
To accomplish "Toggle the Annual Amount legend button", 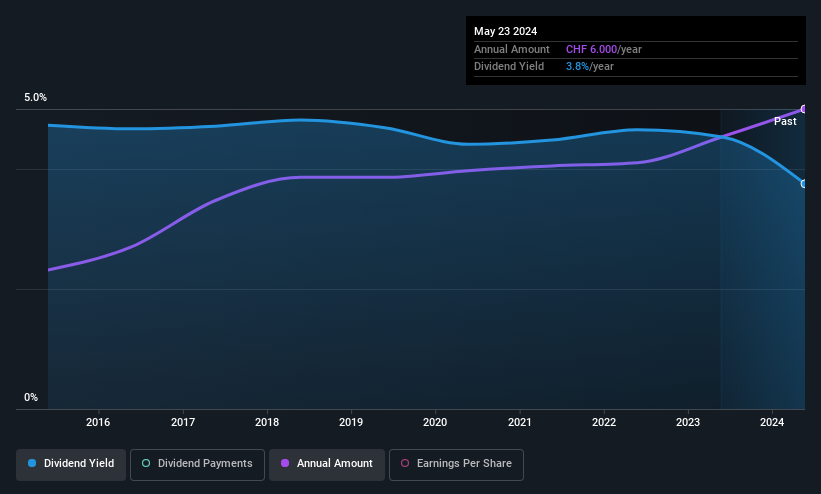I will [x=327, y=465].
